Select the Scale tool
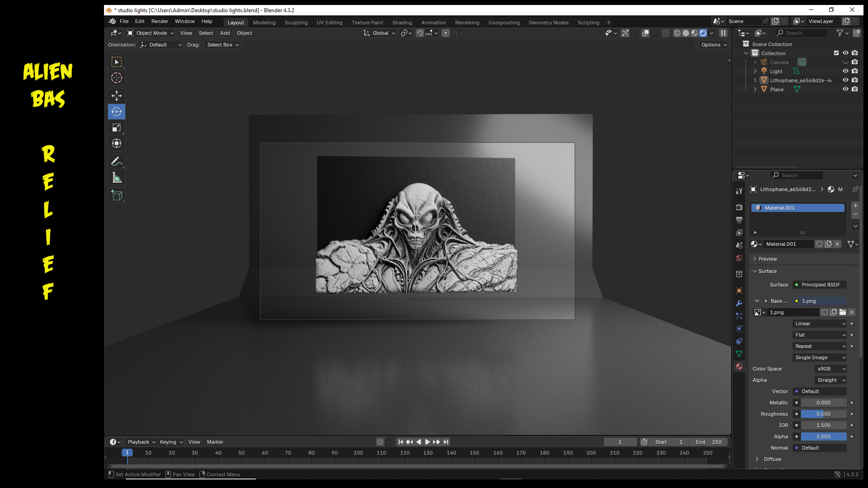 coord(117,128)
